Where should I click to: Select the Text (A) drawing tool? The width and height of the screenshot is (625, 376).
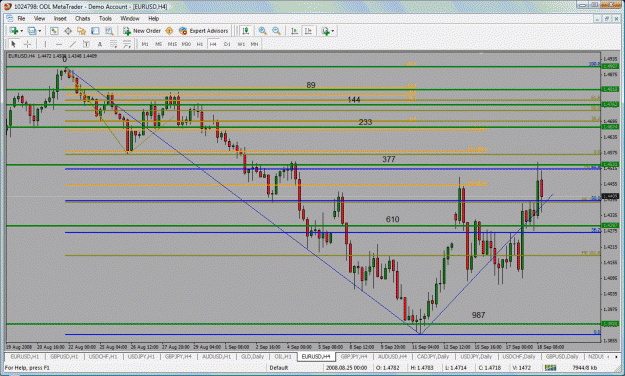click(x=100, y=44)
